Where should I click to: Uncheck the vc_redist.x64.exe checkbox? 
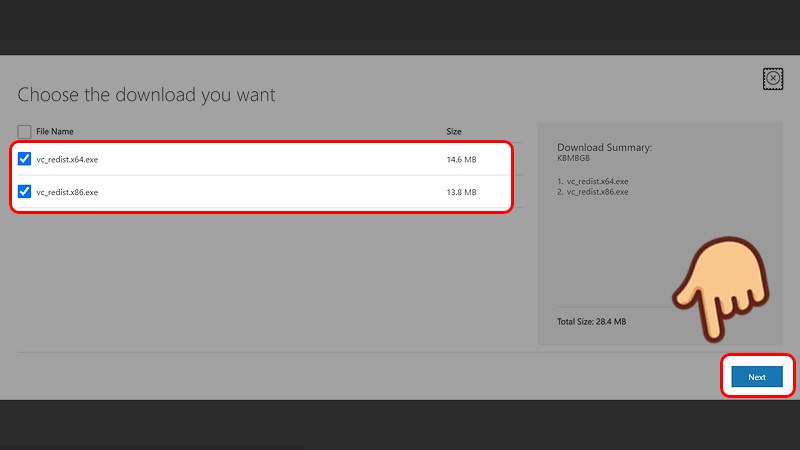pyautogui.click(x=25, y=158)
